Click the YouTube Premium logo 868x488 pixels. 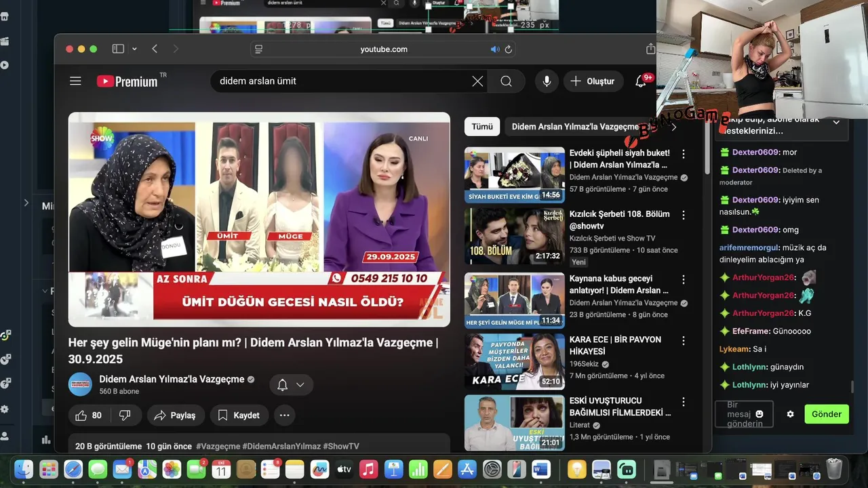tap(127, 81)
